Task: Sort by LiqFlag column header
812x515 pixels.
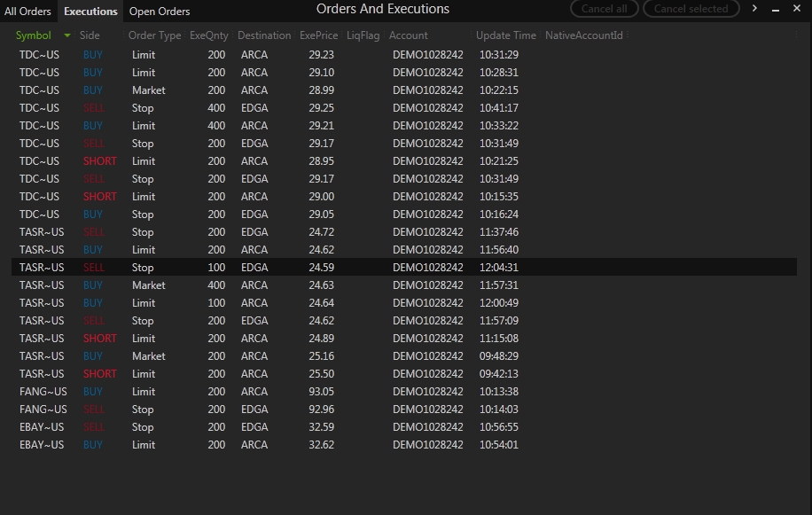Action: 363,35
